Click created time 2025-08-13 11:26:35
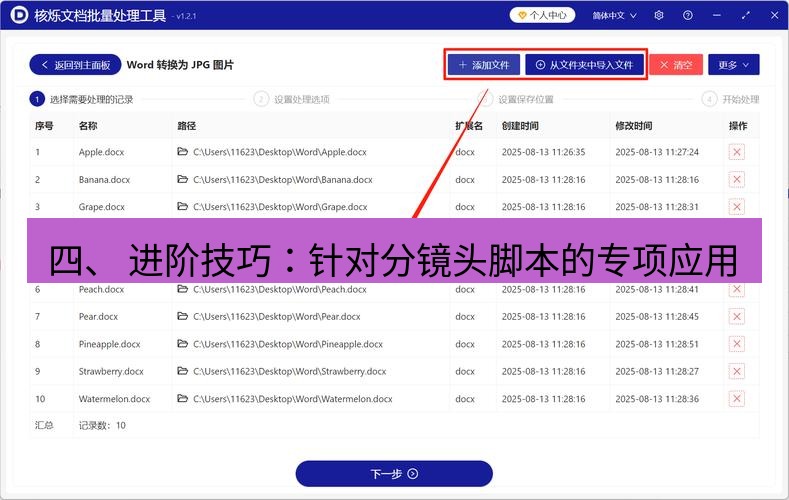The height and width of the screenshot is (500, 789). [543, 152]
